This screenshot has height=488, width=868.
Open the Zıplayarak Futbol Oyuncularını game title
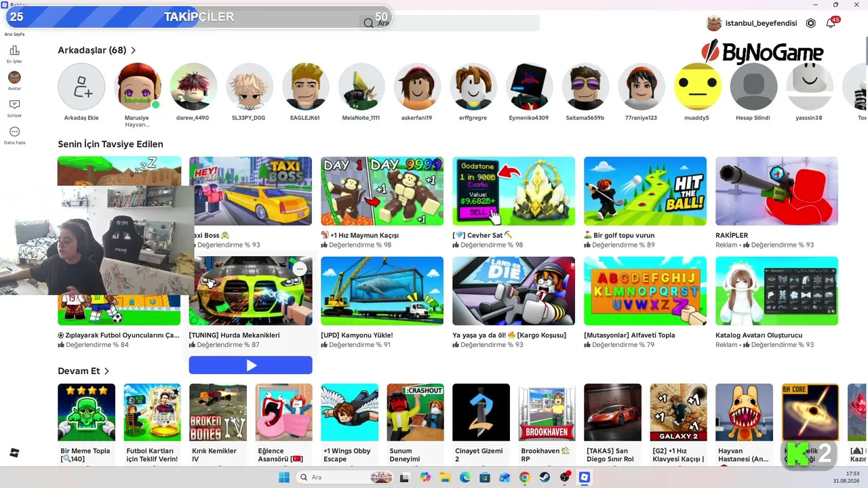(x=119, y=335)
